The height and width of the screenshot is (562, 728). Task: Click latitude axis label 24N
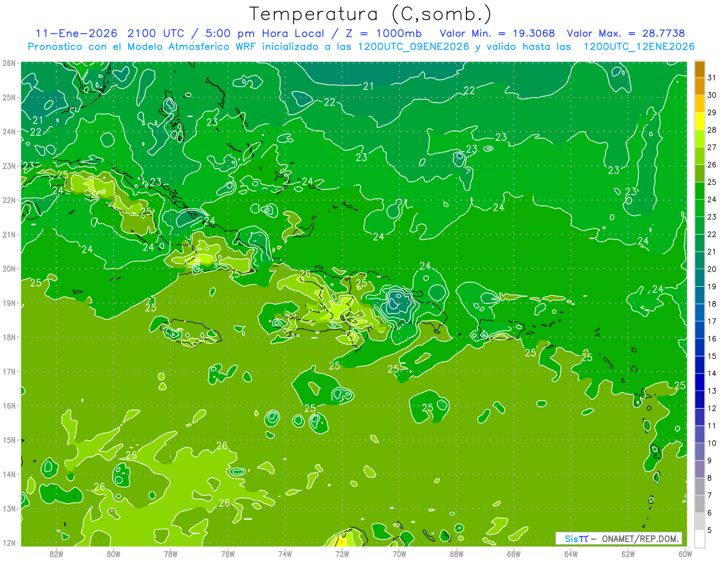click(x=8, y=132)
